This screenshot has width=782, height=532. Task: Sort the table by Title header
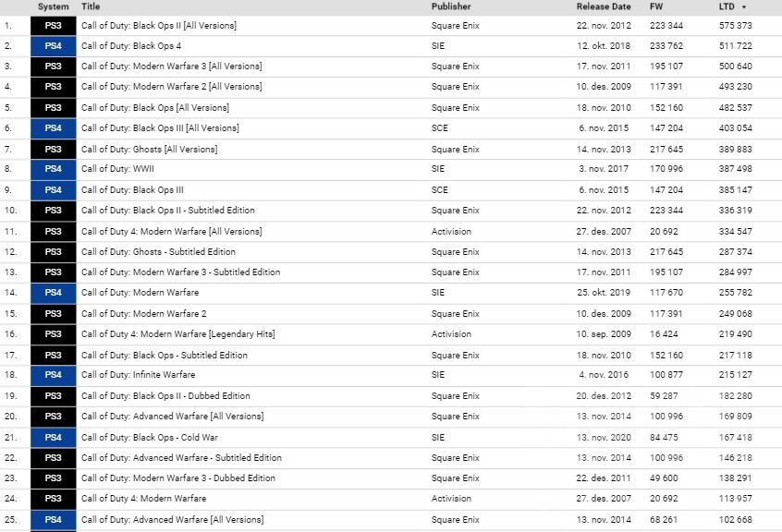pyautogui.click(x=91, y=6)
